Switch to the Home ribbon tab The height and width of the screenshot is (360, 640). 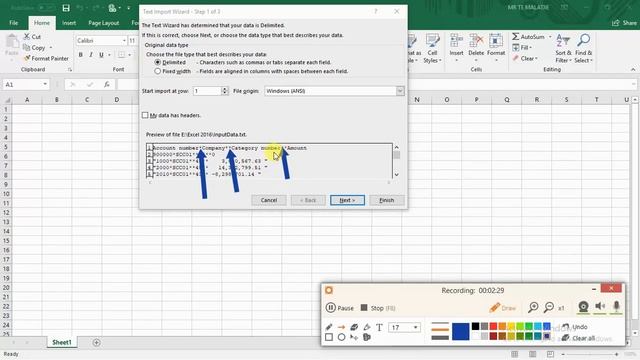42,23
